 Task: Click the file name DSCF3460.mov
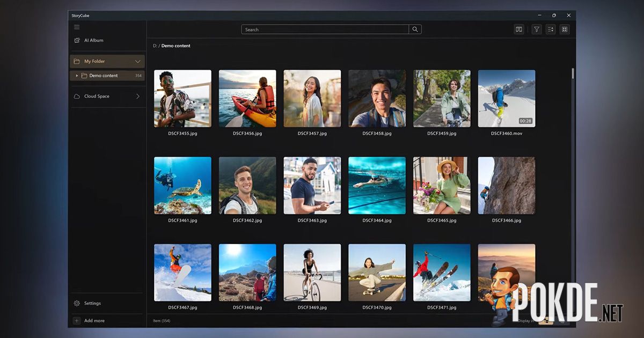pos(507,133)
